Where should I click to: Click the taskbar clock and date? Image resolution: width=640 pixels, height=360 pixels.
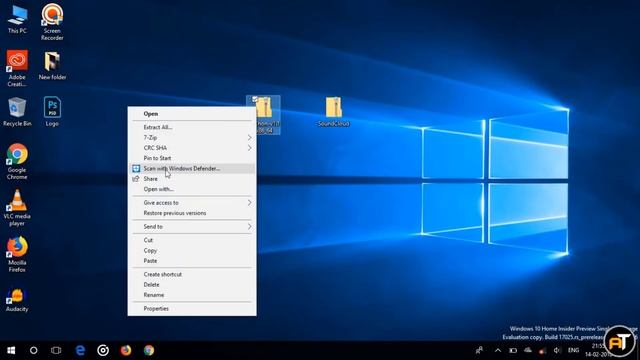[598, 350]
